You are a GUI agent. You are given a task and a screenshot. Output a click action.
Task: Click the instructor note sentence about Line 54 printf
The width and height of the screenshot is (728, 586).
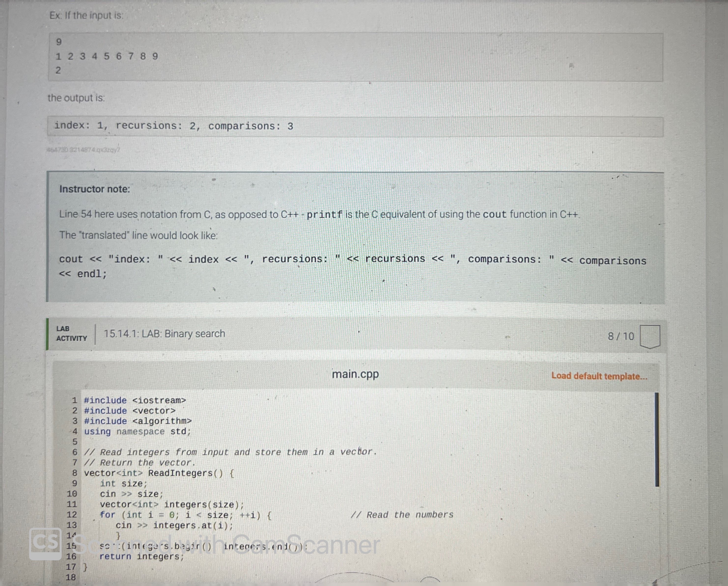(320, 214)
